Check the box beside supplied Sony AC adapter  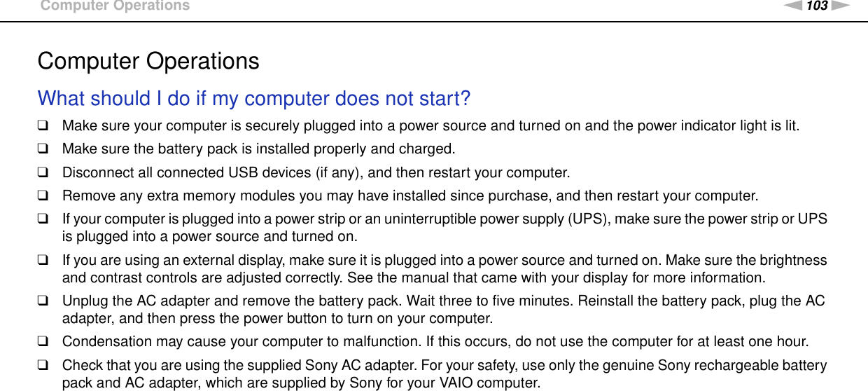click(43, 366)
